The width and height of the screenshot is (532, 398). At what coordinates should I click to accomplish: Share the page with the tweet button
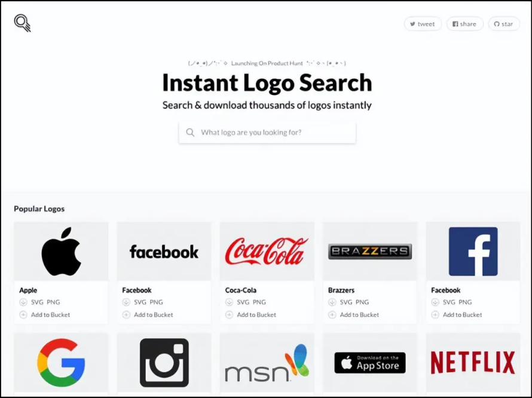pyautogui.click(x=423, y=24)
